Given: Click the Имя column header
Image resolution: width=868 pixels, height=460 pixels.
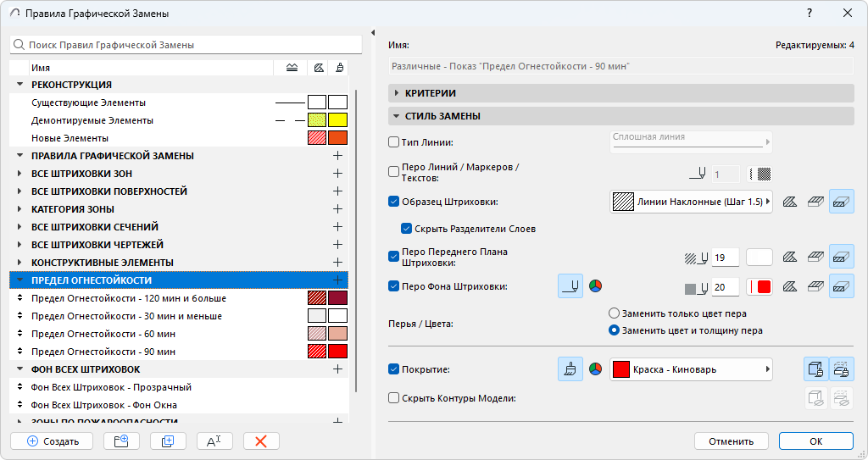Looking at the screenshot, I should tap(151, 68).
